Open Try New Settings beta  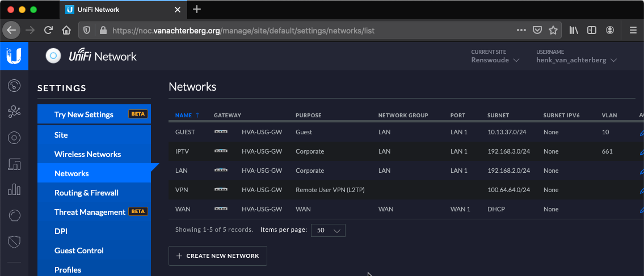coord(94,114)
